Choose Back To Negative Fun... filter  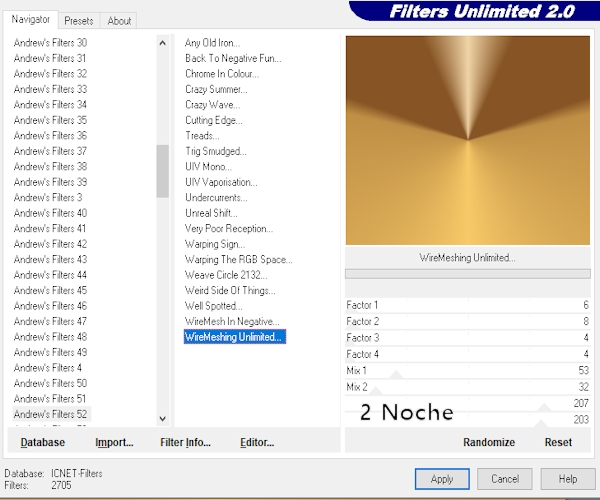tap(233, 58)
